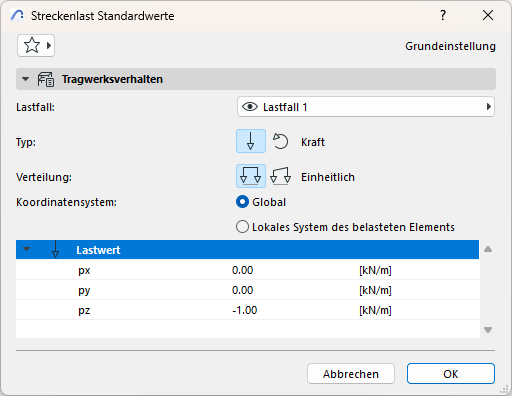Select the pz row label
This screenshot has height=396, width=512.
[84, 311]
